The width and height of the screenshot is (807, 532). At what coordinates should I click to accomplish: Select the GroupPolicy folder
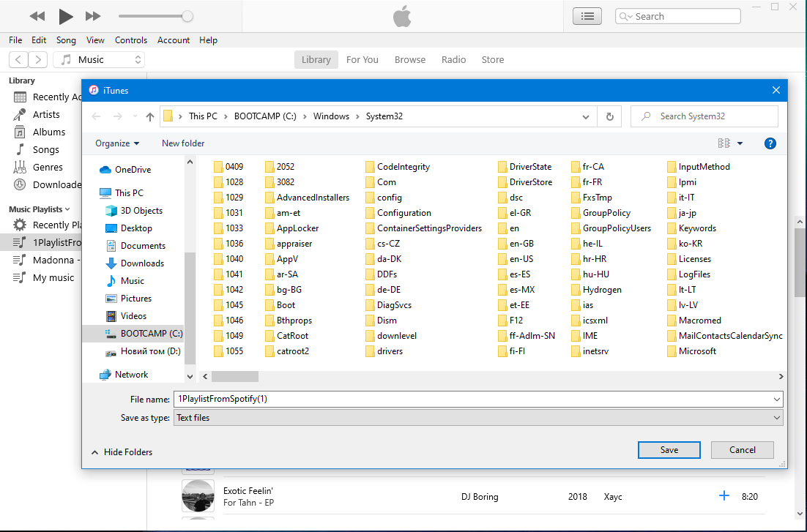coord(600,212)
